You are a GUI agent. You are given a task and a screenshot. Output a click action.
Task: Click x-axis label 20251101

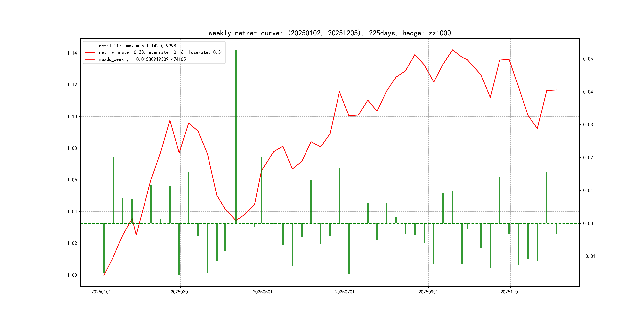(510, 292)
